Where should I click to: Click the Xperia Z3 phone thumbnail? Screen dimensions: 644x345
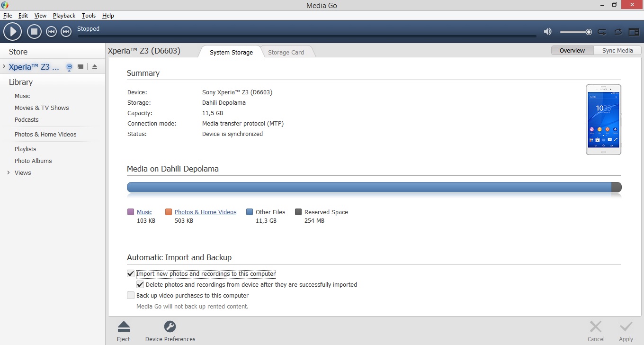[x=603, y=119]
